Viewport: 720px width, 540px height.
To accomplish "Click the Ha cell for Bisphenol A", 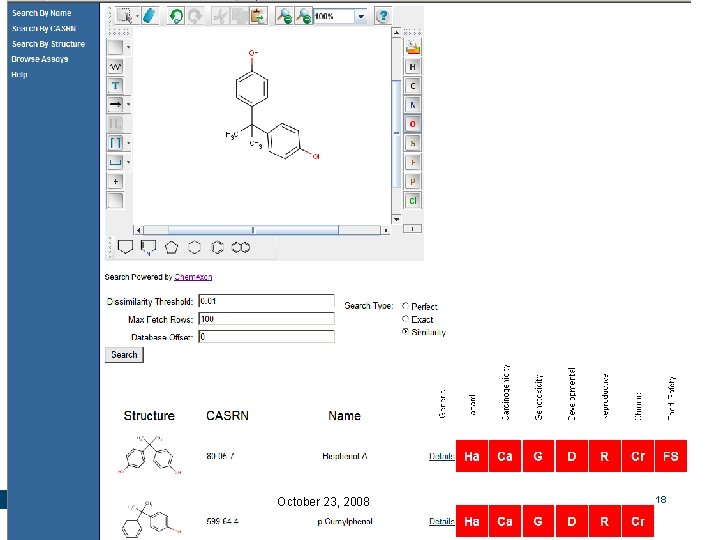I will pos(472,456).
